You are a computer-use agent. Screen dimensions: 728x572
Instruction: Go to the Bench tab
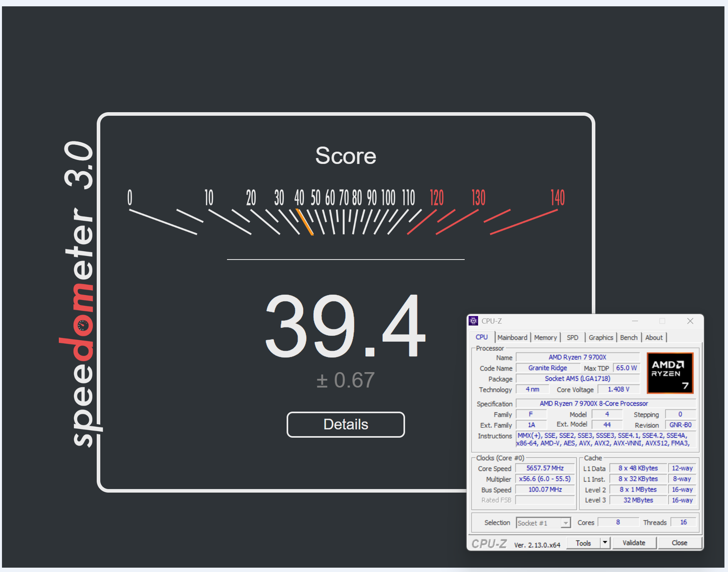[x=629, y=337]
